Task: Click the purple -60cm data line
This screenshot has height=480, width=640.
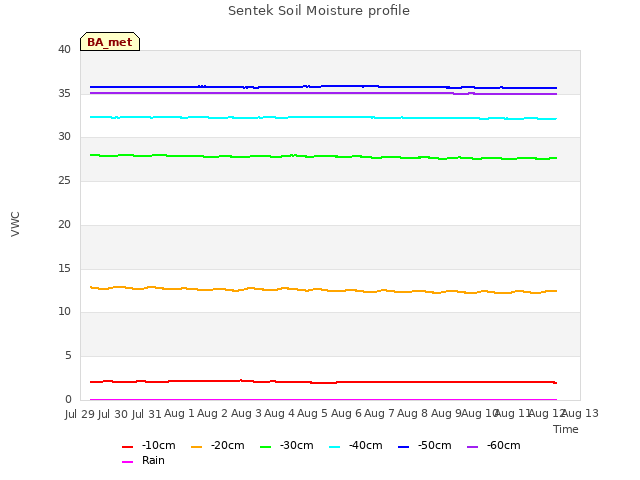Action: pos(323,93)
